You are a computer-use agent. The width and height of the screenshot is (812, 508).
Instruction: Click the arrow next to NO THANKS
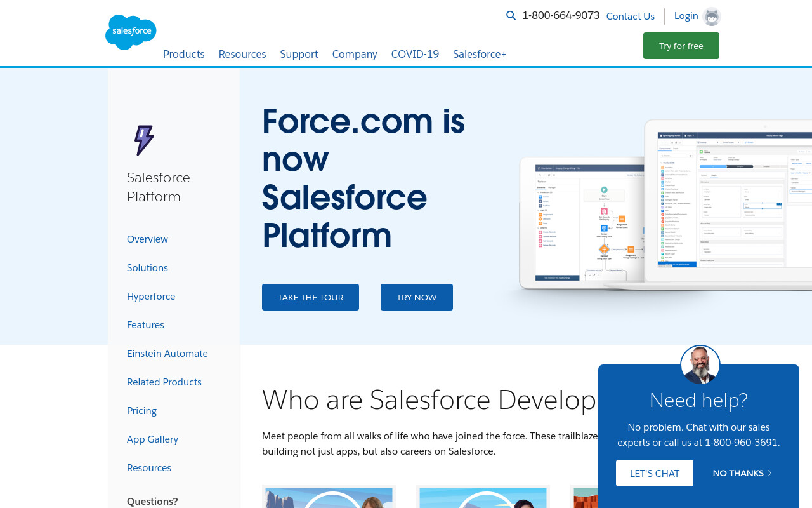tap(769, 473)
